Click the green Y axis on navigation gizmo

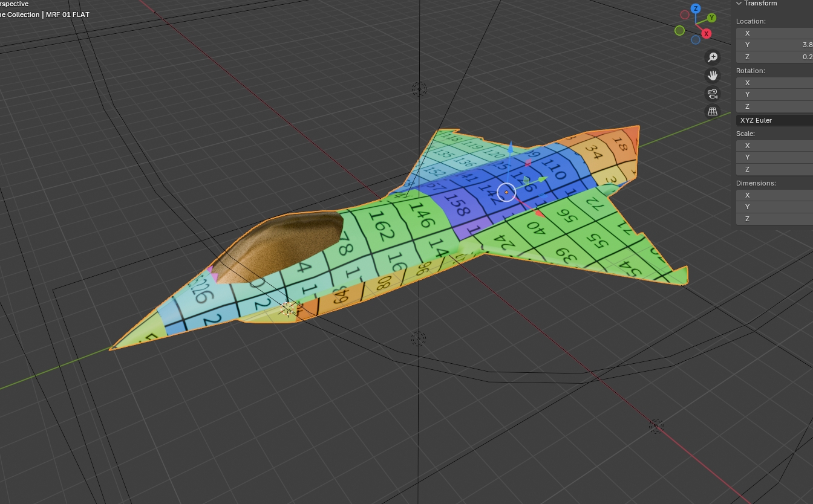coord(712,18)
